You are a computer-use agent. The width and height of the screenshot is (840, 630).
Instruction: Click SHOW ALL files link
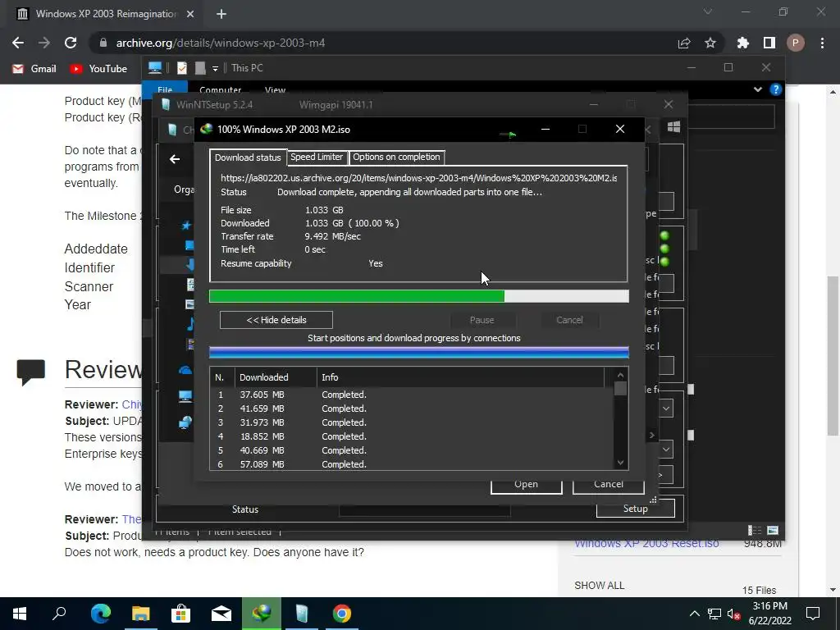(x=599, y=585)
